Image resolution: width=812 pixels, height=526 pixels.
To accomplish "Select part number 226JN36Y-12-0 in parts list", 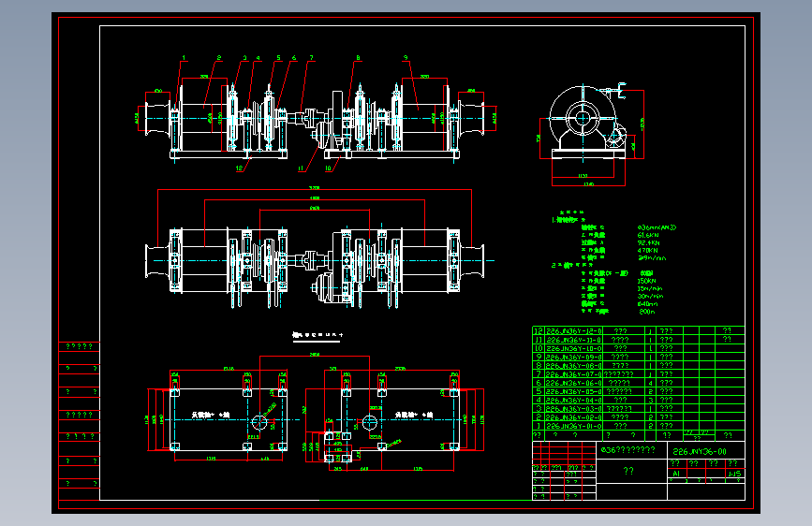I will point(574,330).
